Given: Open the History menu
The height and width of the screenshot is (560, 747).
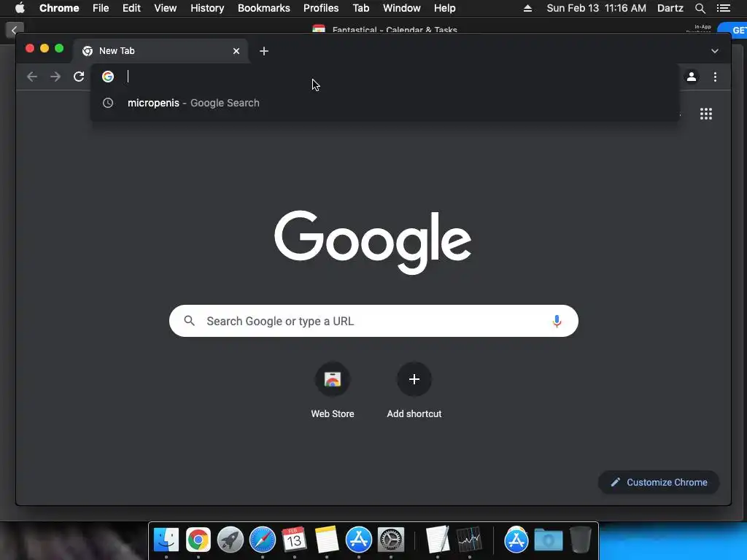Looking at the screenshot, I should (207, 8).
